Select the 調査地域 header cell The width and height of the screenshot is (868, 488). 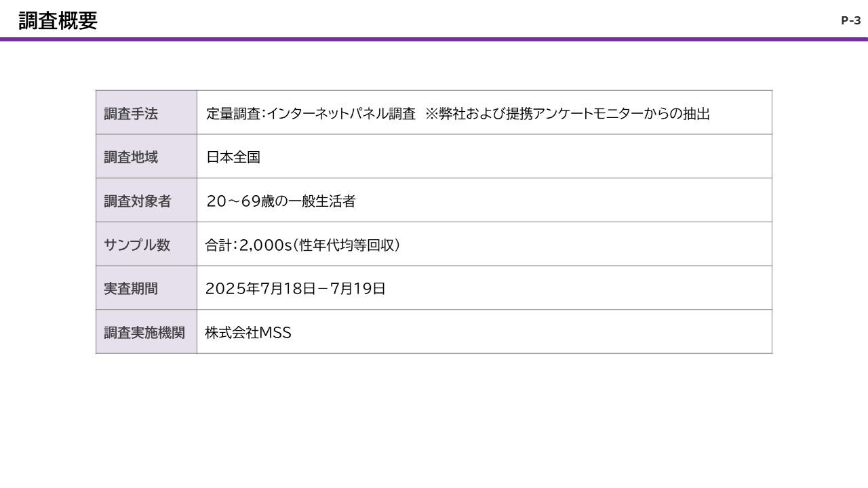click(131, 157)
